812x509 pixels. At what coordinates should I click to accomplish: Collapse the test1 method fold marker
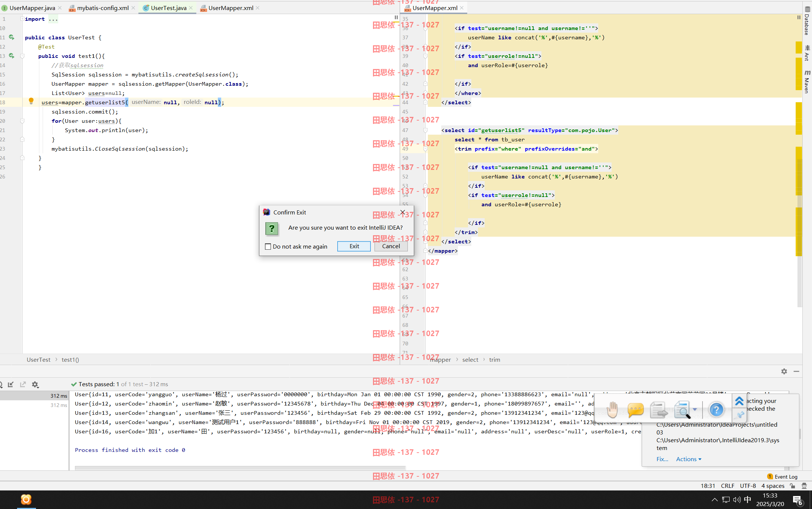pyautogui.click(x=22, y=56)
